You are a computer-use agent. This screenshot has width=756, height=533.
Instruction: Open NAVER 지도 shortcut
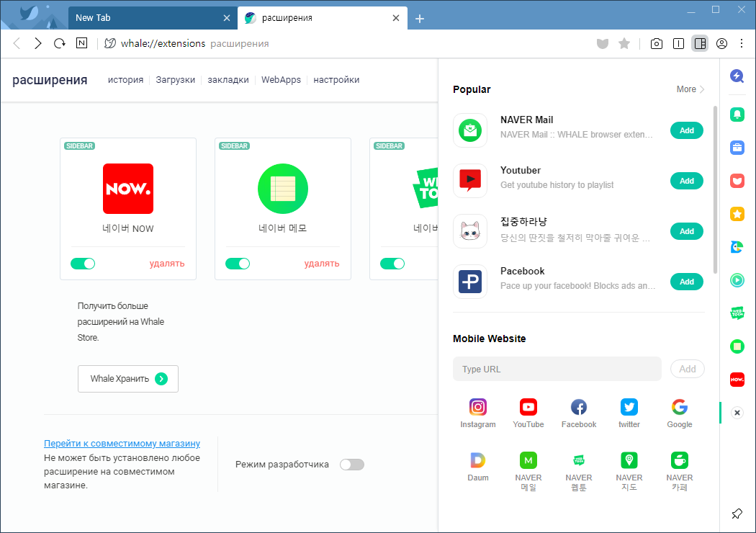click(629, 472)
